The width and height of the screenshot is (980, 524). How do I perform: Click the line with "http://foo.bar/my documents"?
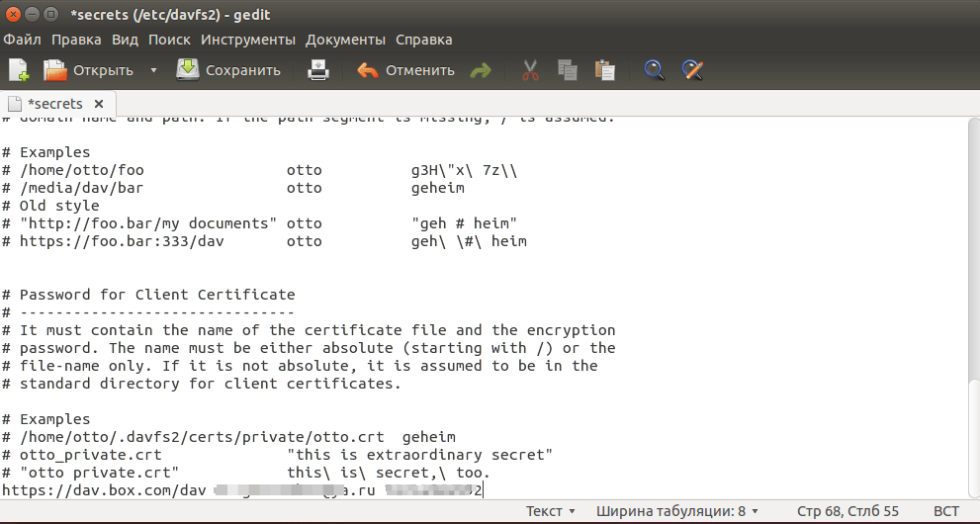259,223
